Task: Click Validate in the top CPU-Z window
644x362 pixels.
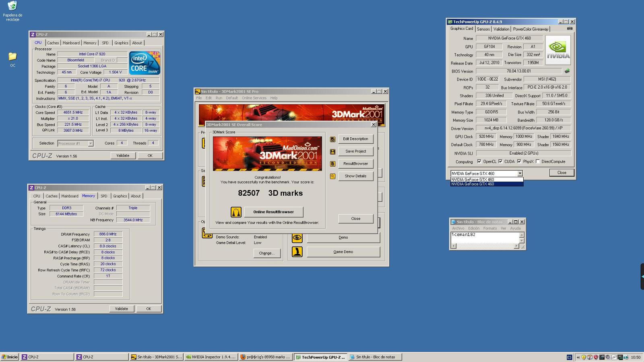Action: tap(123, 155)
